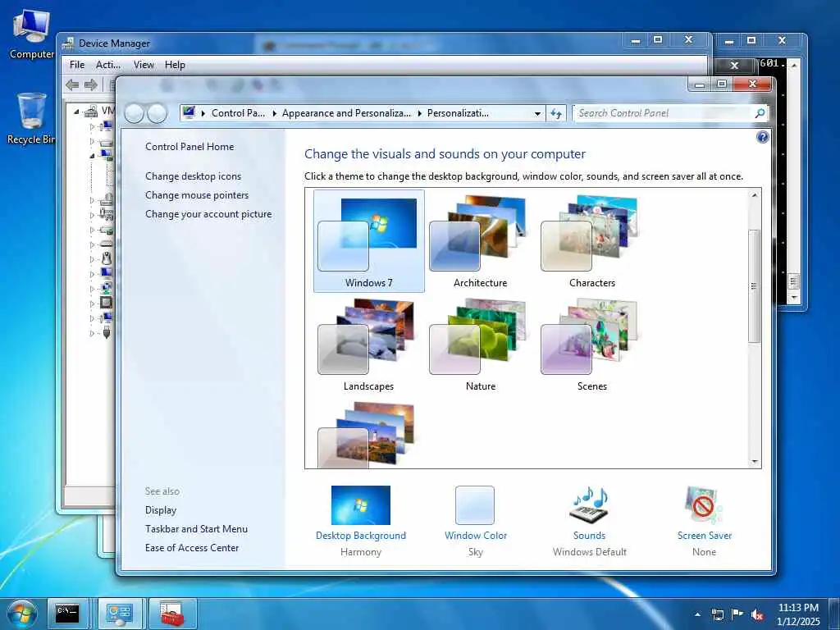Click Device Manager's forward arrow toolbar icon

[x=91, y=84]
